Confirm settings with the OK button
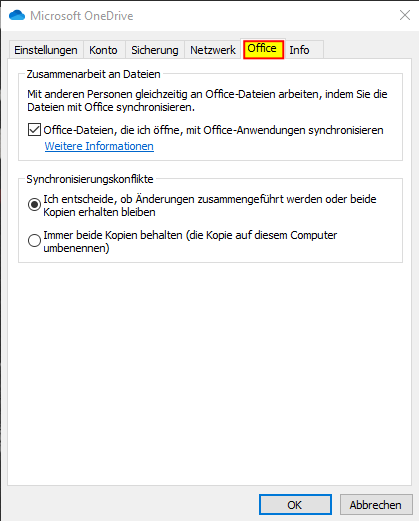The height and width of the screenshot is (521, 419). 295,505
